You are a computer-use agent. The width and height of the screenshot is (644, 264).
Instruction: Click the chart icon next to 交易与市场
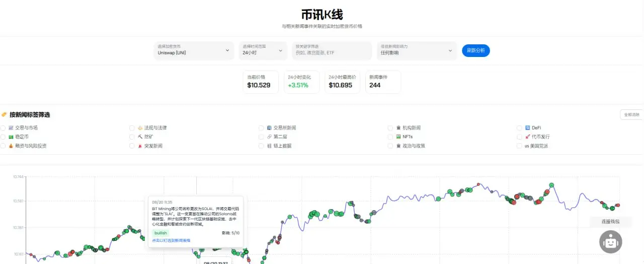[x=11, y=128]
